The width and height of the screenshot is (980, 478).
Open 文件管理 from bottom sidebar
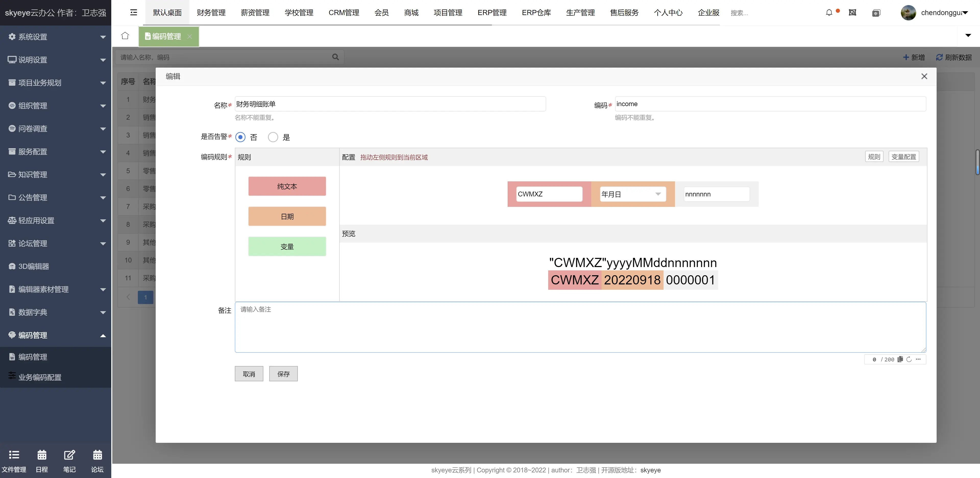14,460
